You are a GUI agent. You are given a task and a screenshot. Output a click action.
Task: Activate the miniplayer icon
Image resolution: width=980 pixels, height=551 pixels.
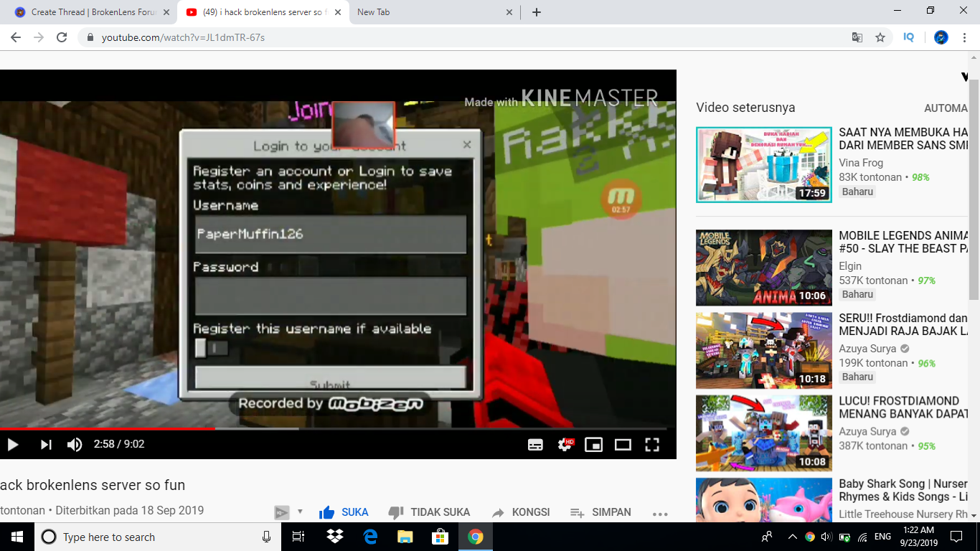(593, 445)
